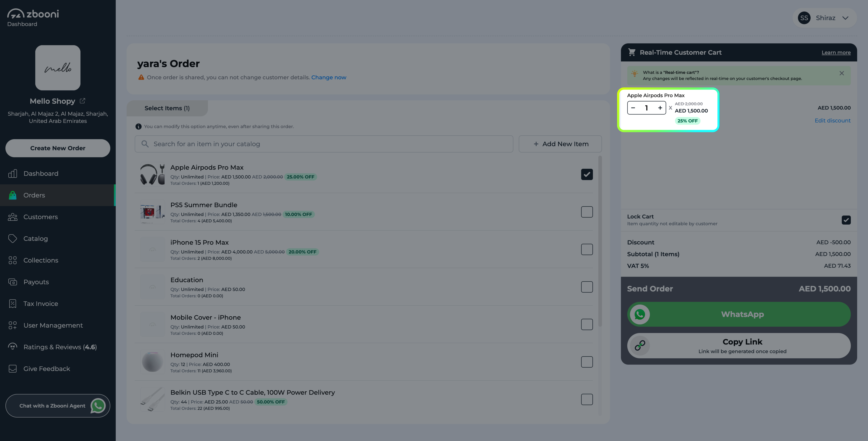The height and width of the screenshot is (441, 868).
Task: Expand the Shiraz account dropdown
Action: [845, 18]
